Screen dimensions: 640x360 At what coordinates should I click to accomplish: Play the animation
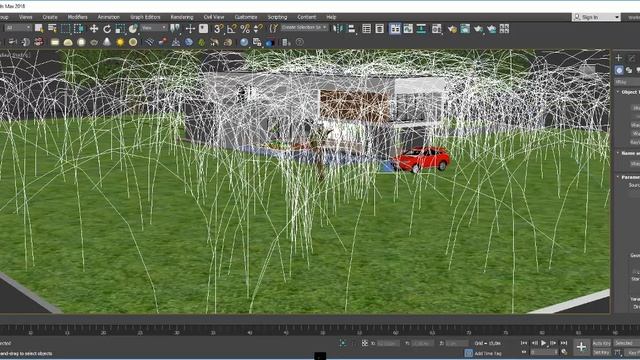(x=544, y=343)
